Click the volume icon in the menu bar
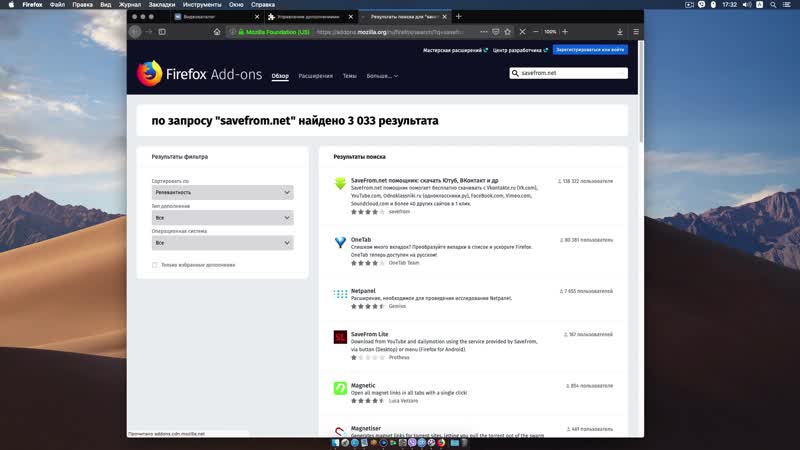 tap(746, 5)
